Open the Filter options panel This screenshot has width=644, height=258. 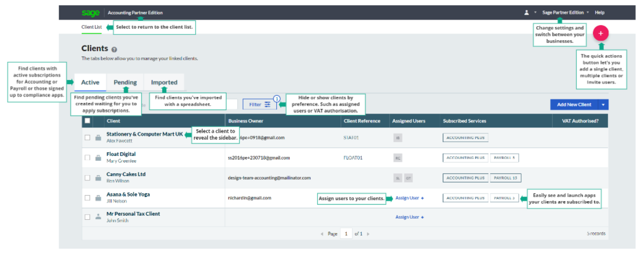coord(259,105)
